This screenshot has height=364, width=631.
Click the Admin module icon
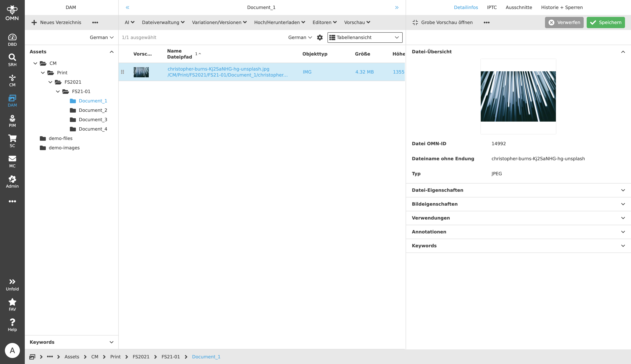(12, 181)
